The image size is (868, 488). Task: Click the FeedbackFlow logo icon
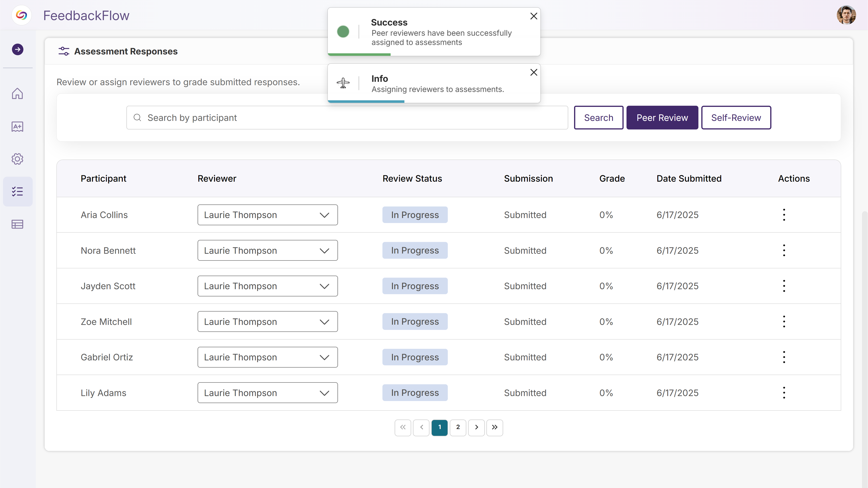tap(21, 16)
